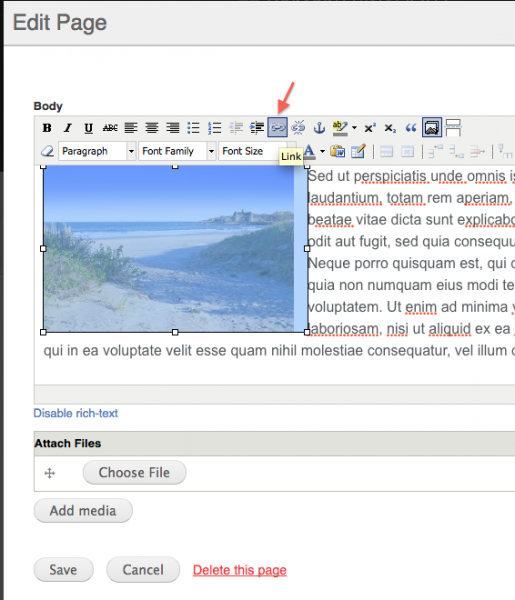The height and width of the screenshot is (600, 515).
Task: Open the Font Size dropdown
Action: pyautogui.click(x=253, y=151)
